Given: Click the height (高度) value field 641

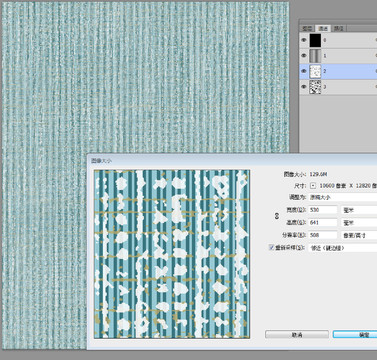Looking at the screenshot, I should (323, 222).
